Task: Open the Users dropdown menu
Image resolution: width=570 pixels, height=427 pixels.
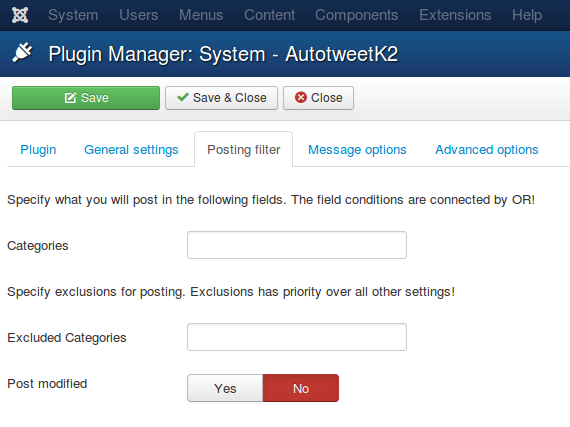Action: (x=139, y=15)
